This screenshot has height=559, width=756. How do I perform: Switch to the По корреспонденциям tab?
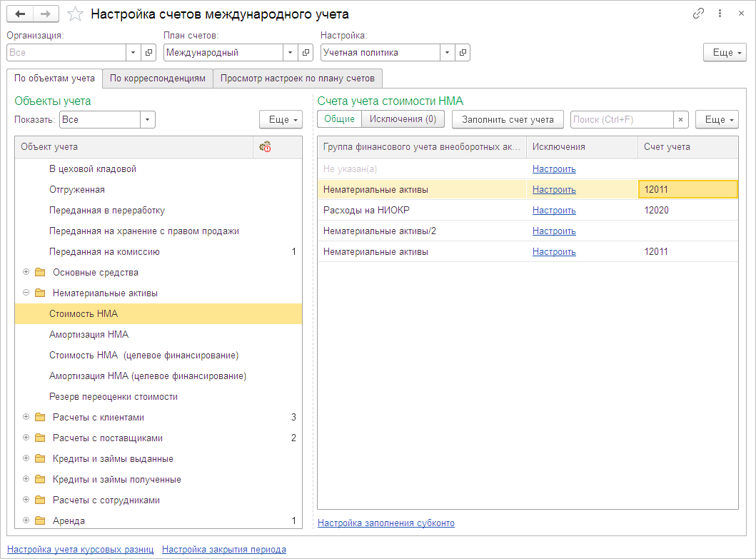(158, 79)
